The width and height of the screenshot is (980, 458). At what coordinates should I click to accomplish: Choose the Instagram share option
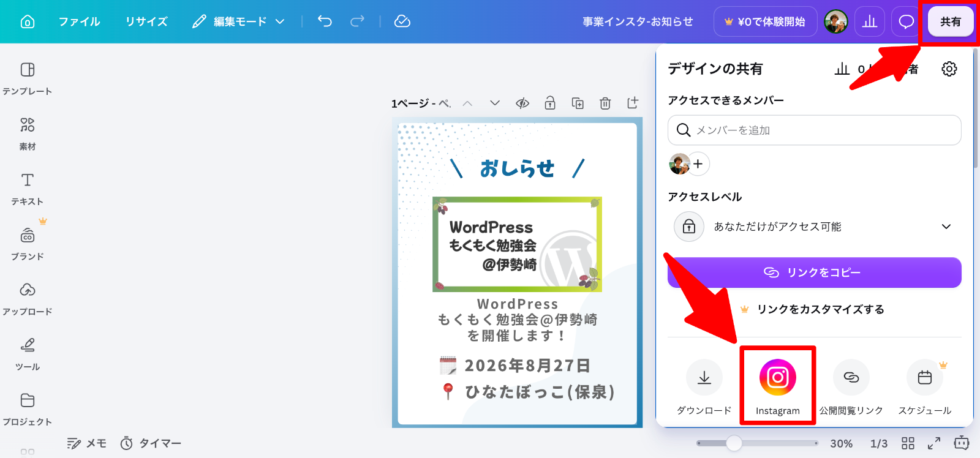click(778, 387)
